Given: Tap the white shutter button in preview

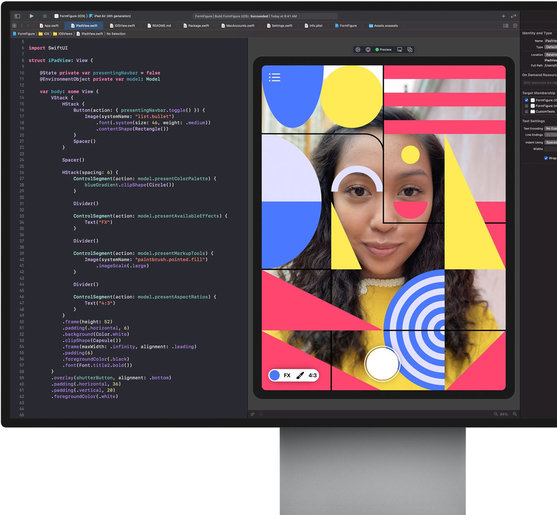Looking at the screenshot, I should pyautogui.click(x=382, y=364).
